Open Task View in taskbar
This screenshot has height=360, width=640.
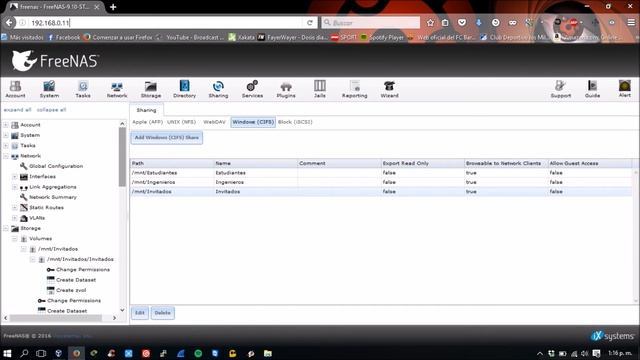pos(41,353)
